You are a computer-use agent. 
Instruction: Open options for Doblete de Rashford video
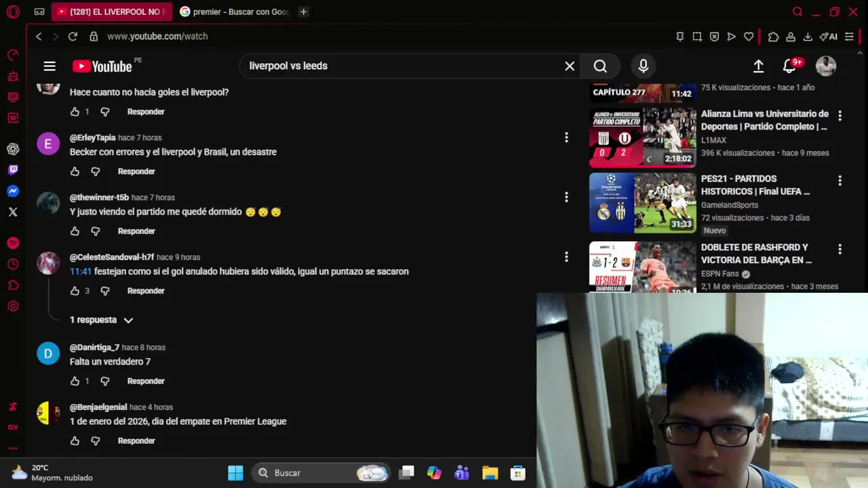pyautogui.click(x=840, y=249)
